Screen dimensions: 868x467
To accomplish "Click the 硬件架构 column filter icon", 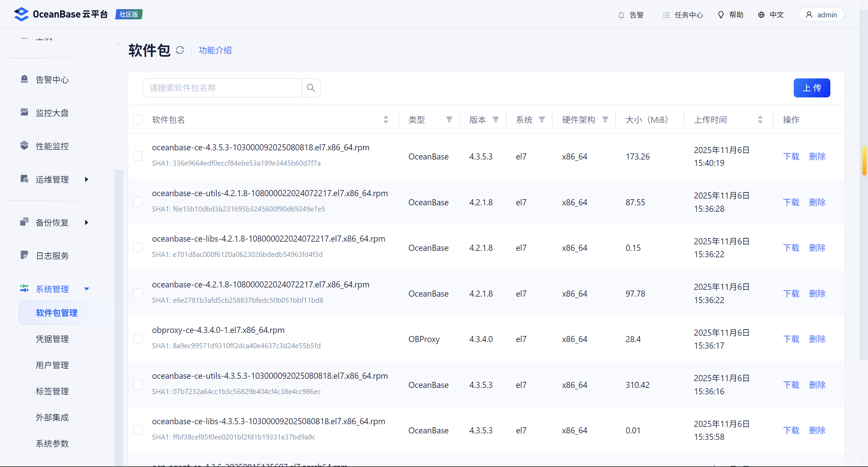I will pyautogui.click(x=605, y=119).
